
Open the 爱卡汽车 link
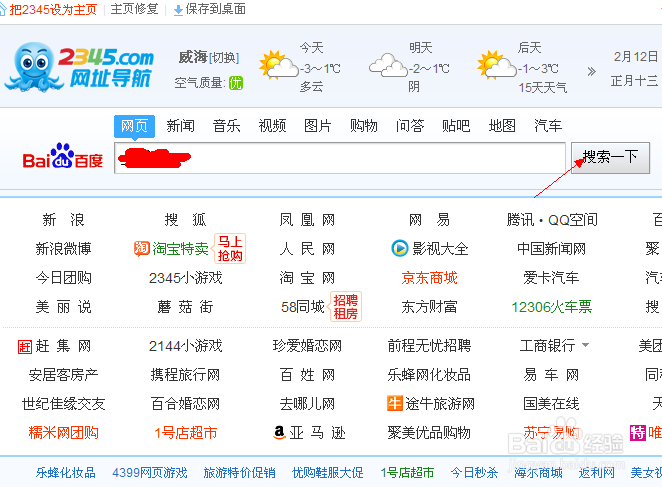[551, 278]
